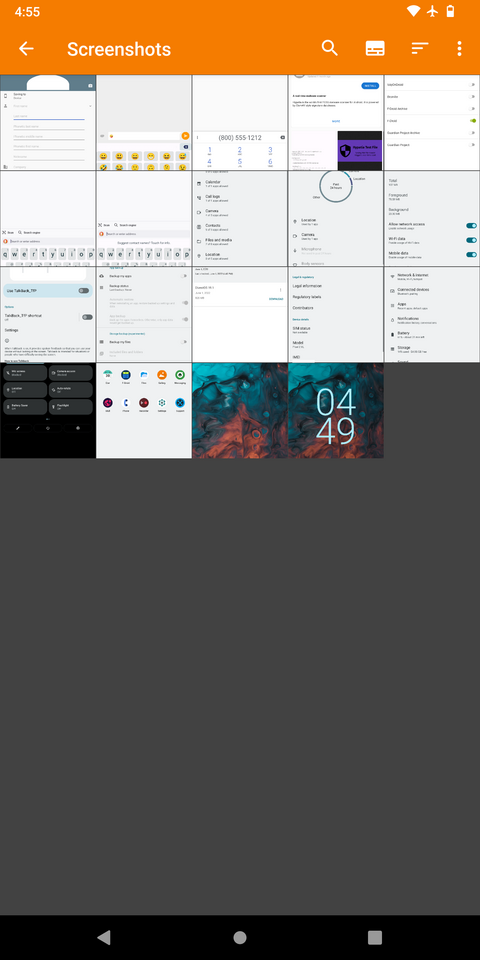Open the three-dot overflow menu
The image size is (480, 960).
tap(459, 49)
